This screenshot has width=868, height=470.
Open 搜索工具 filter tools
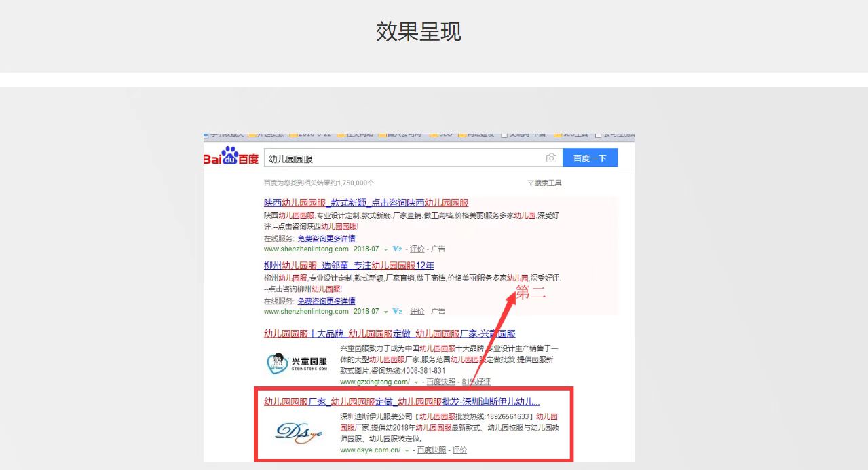[544, 183]
